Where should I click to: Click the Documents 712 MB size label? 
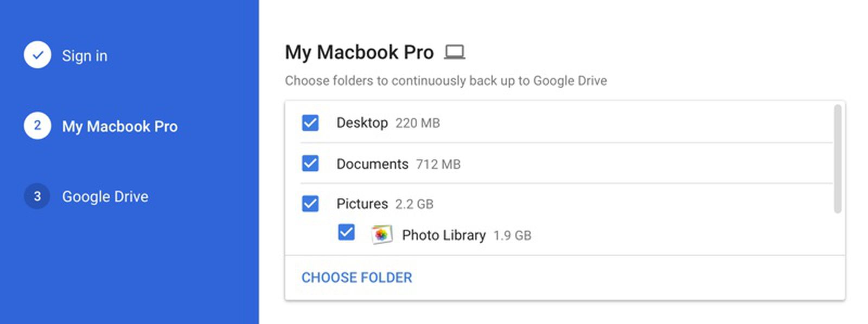(438, 164)
